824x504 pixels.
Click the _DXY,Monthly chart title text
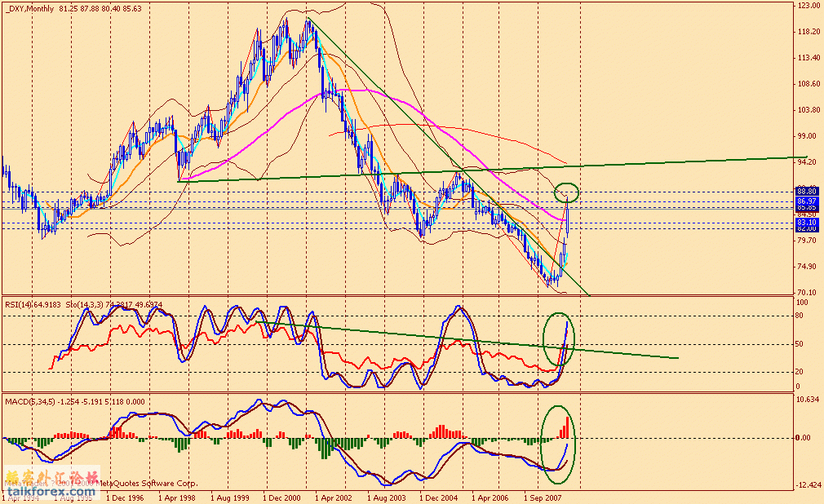30,9
